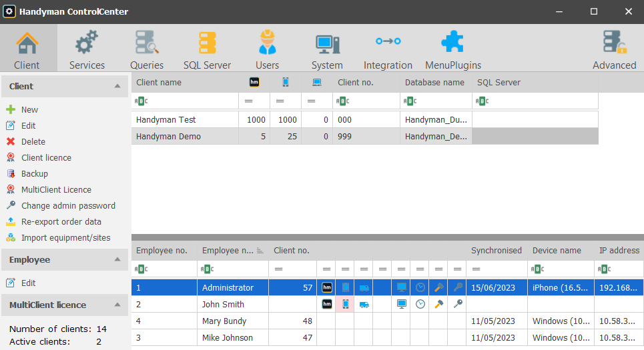Click the desktop monitor column header icon
The width and height of the screenshot is (644, 350).
(316, 82)
